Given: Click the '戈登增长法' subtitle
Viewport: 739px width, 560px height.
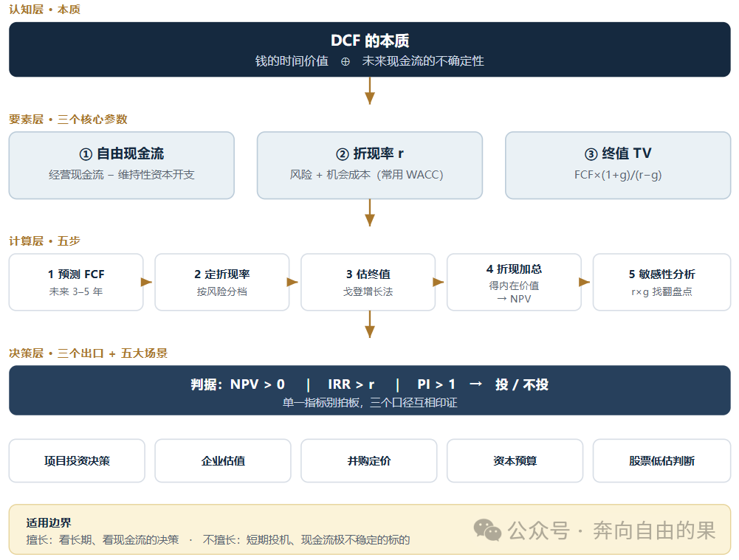Looking at the screenshot, I should click(368, 291).
